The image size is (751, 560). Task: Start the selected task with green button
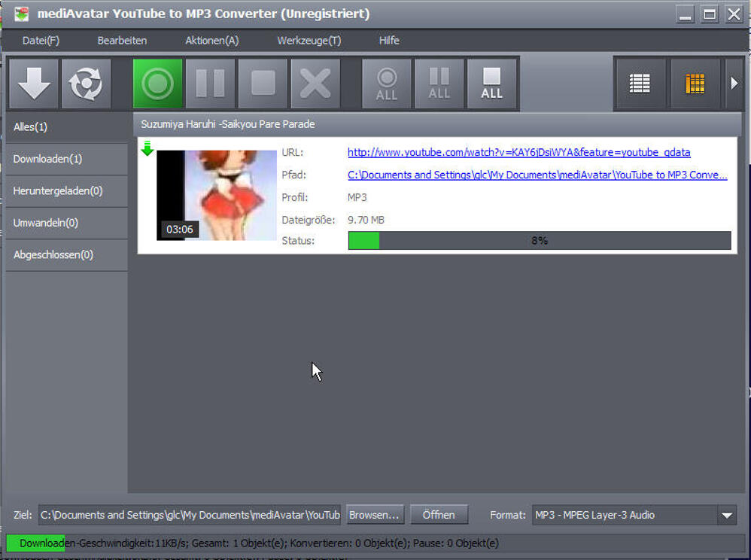coord(157,84)
